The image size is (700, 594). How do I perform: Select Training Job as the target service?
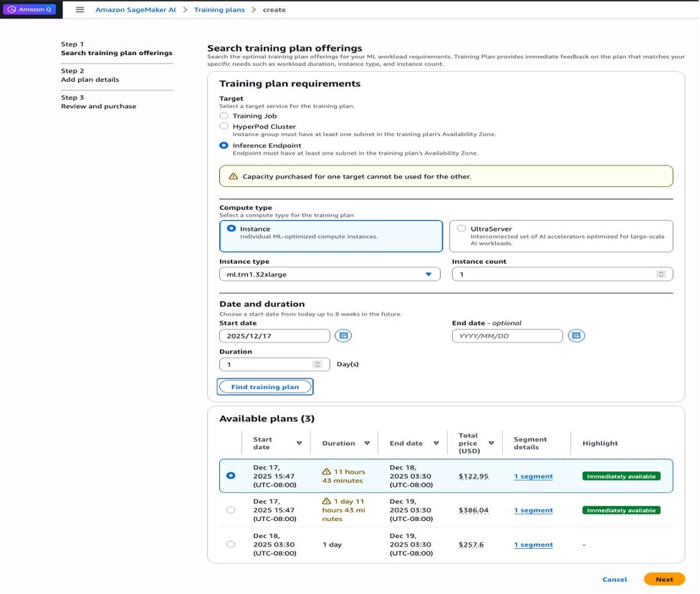tap(223, 116)
